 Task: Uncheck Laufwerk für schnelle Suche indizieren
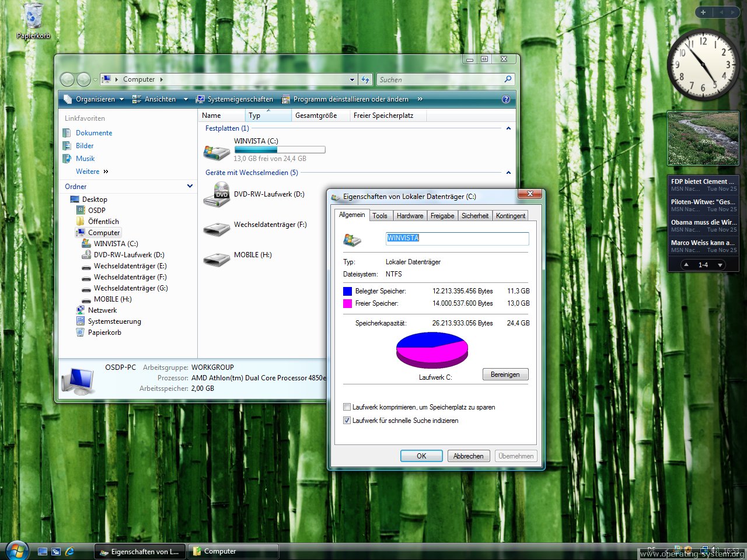(x=347, y=421)
